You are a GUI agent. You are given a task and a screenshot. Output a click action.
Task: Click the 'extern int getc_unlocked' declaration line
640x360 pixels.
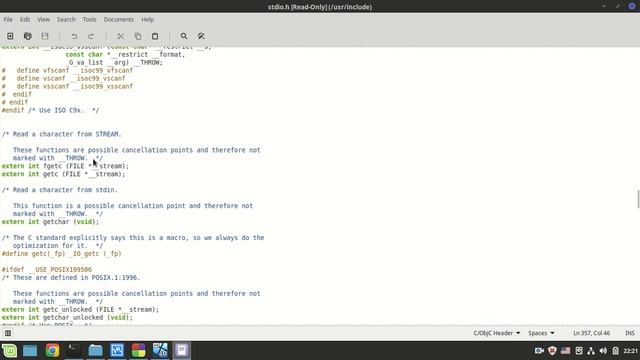80,310
